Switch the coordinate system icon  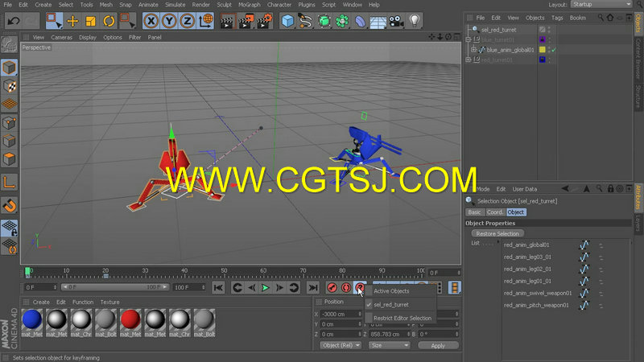pyautogui.click(x=205, y=21)
